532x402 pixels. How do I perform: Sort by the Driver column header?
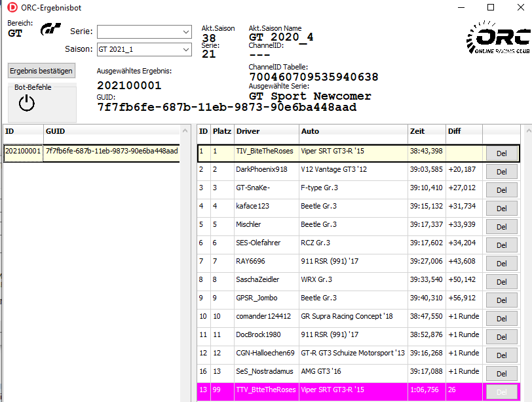[265, 131]
